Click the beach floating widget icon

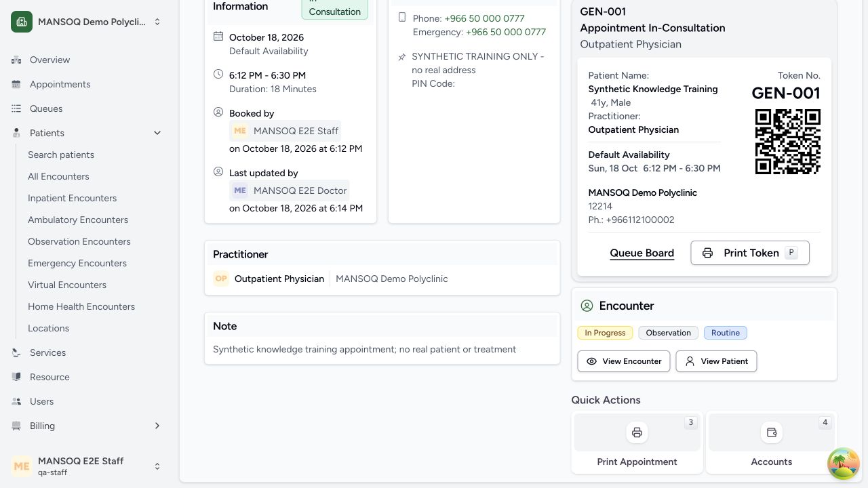[844, 464]
